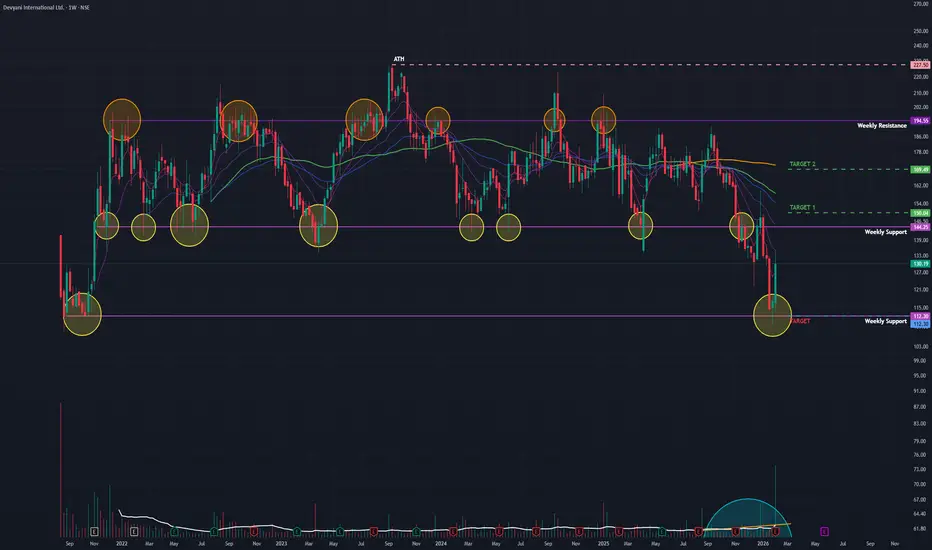932x550 pixels.
Task: Select the TARGET 2 text label
Action: coord(802,164)
